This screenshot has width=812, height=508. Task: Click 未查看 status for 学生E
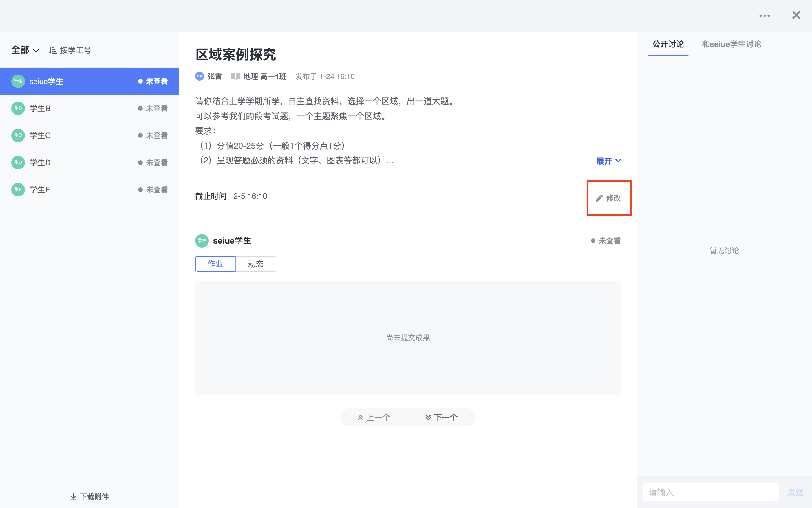point(153,189)
